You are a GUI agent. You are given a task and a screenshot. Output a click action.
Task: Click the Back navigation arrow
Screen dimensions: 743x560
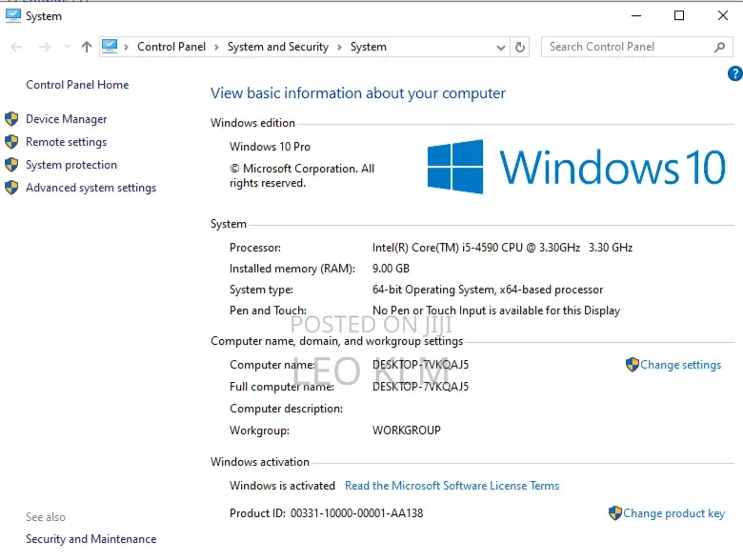(16, 47)
